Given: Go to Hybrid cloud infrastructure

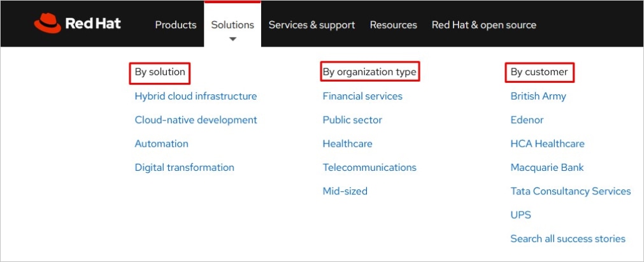Looking at the screenshot, I should 196,96.
